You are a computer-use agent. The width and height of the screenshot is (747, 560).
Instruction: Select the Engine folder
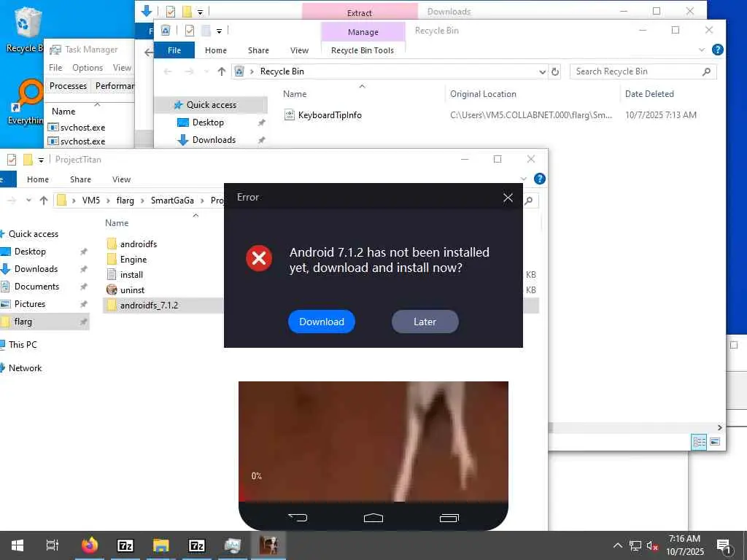pyautogui.click(x=133, y=260)
